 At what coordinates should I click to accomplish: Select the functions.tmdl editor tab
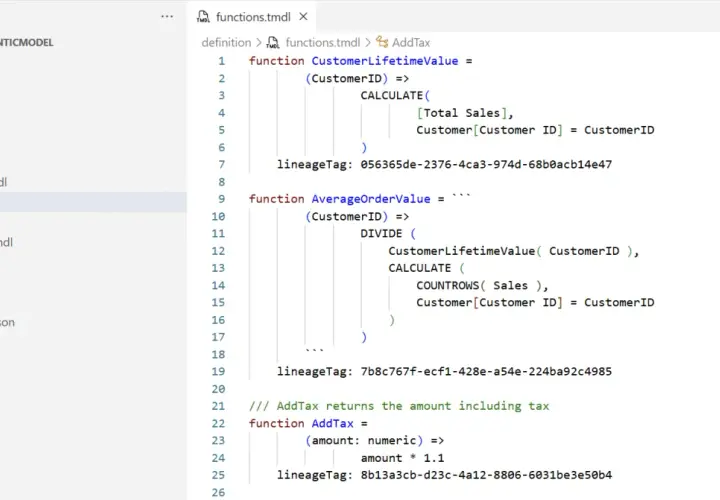tap(252, 17)
